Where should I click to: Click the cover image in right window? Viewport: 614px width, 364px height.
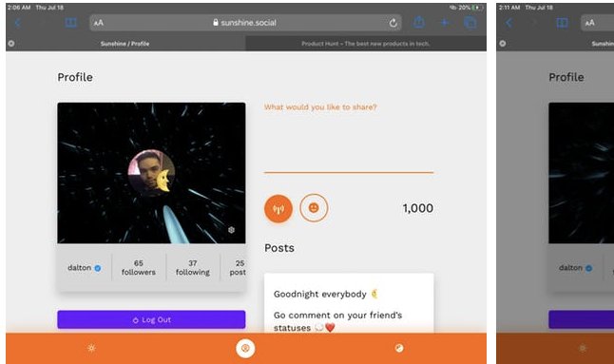click(581, 173)
